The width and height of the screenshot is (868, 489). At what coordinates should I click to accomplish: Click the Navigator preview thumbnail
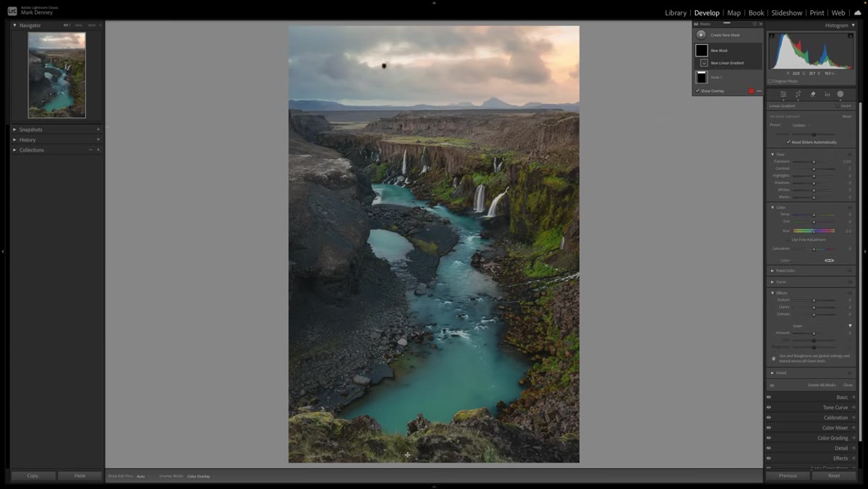coord(56,75)
